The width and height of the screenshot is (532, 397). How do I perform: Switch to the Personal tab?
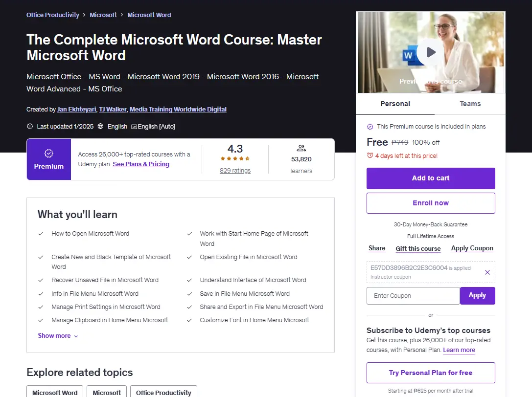tap(395, 104)
